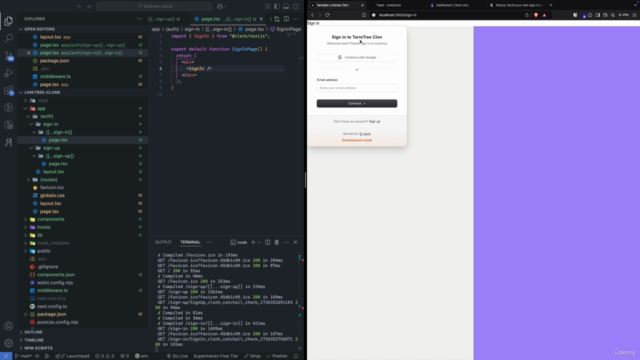
Task: Open a new browser tab
Action: (551, 5)
